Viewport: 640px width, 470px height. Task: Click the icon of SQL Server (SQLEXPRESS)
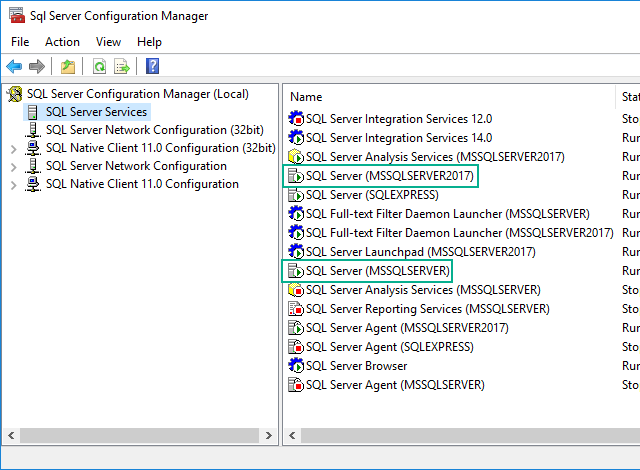(x=296, y=195)
